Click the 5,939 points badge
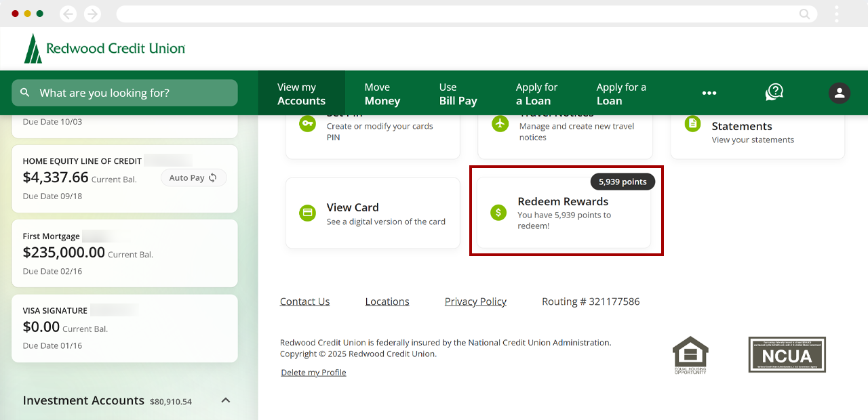The height and width of the screenshot is (420, 868). pos(623,182)
